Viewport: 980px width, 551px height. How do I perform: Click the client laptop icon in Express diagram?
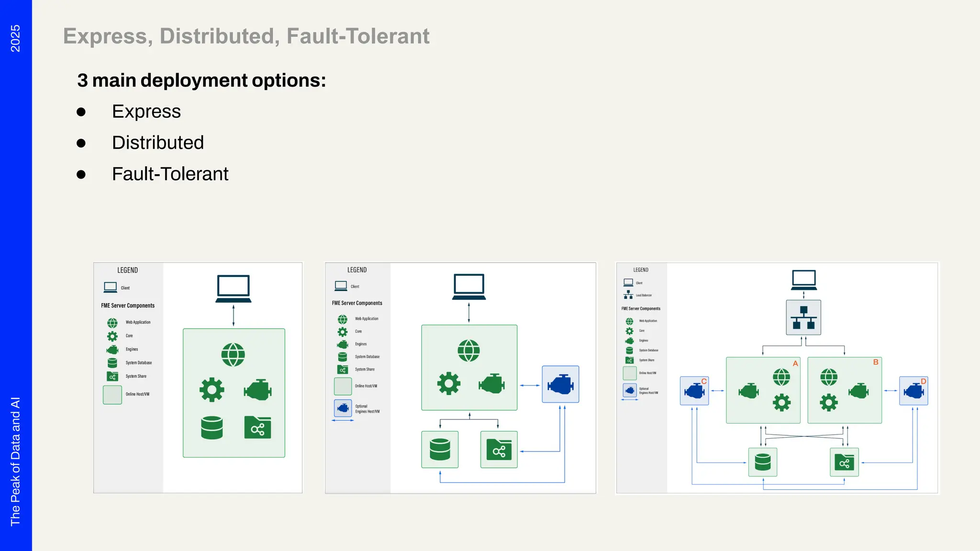click(x=234, y=288)
